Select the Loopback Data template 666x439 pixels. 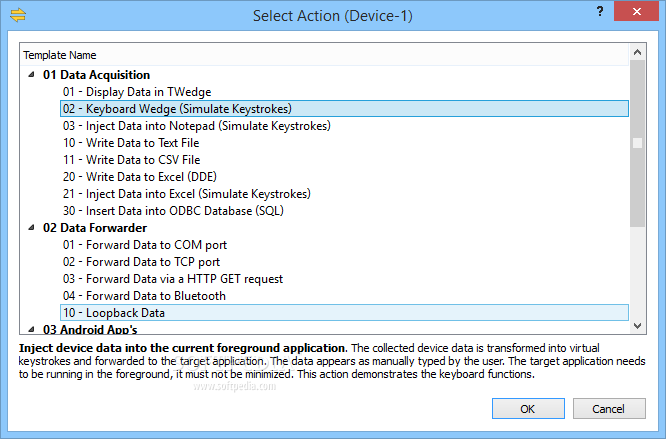click(x=114, y=313)
